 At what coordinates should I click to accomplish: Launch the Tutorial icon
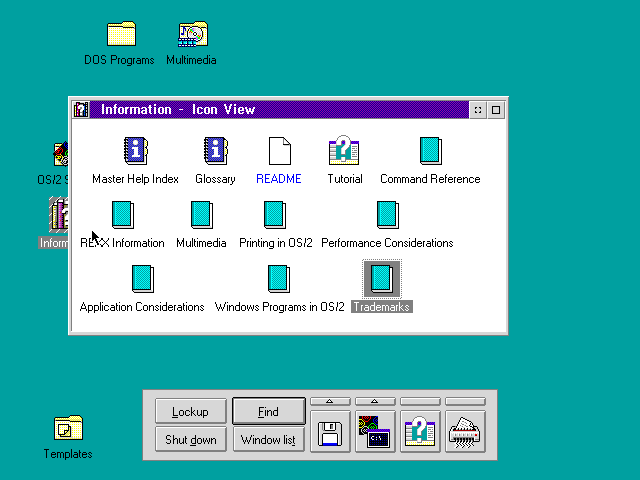(344, 151)
